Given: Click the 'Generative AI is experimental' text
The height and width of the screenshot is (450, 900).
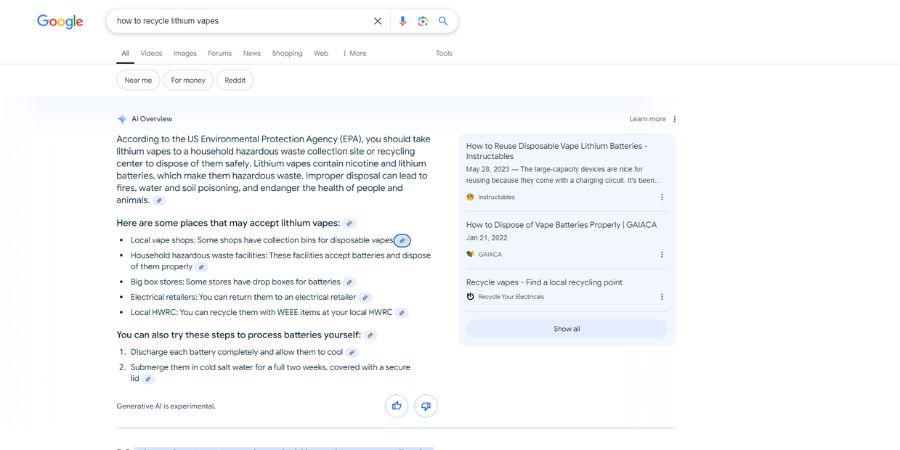Looking at the screenshot, I should coord(166,406).
